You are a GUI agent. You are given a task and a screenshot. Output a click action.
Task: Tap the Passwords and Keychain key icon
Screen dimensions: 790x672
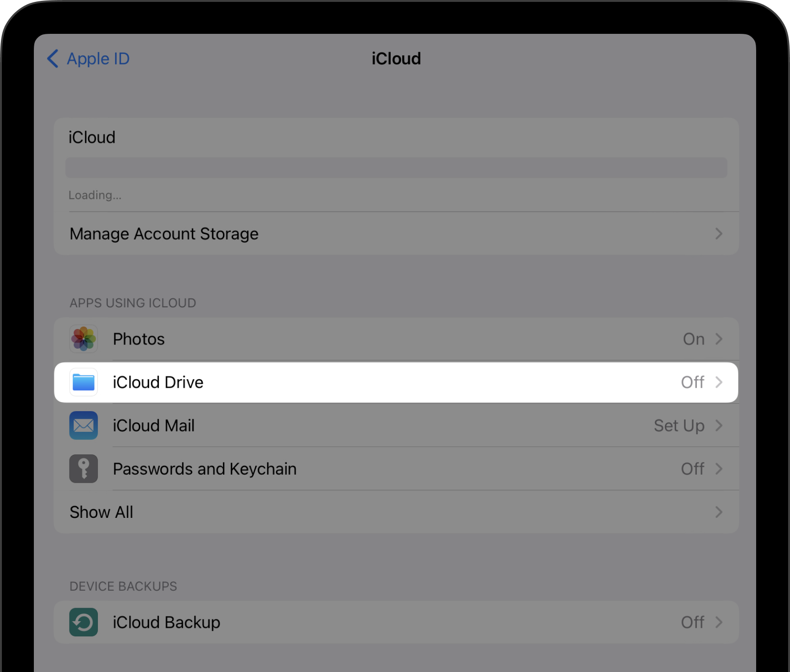[84, 469]
